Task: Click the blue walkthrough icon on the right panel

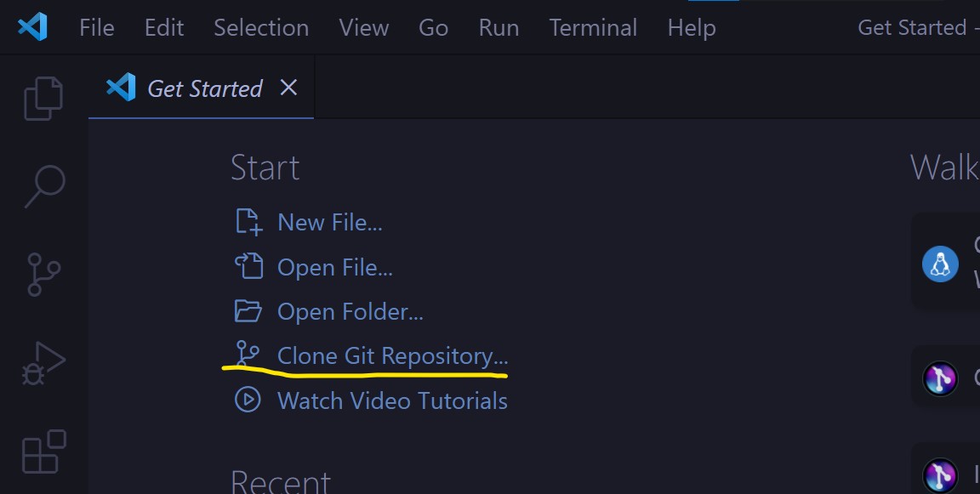Action: [x=940, y=264]
